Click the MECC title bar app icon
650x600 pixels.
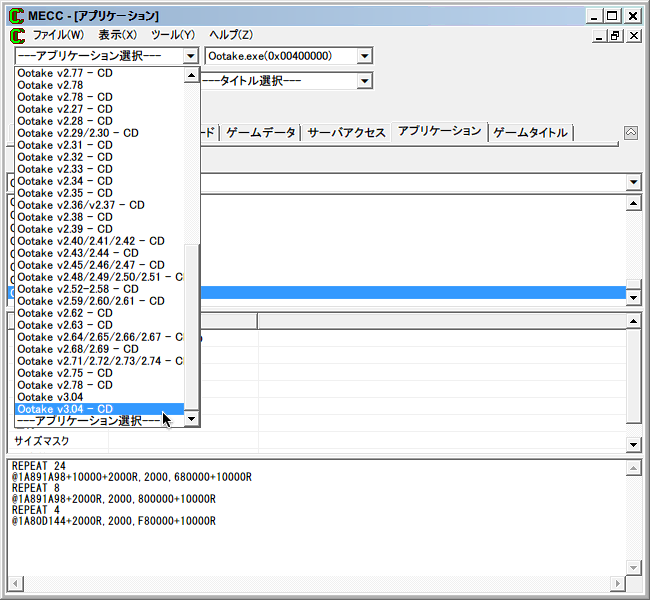click(17, 16)
